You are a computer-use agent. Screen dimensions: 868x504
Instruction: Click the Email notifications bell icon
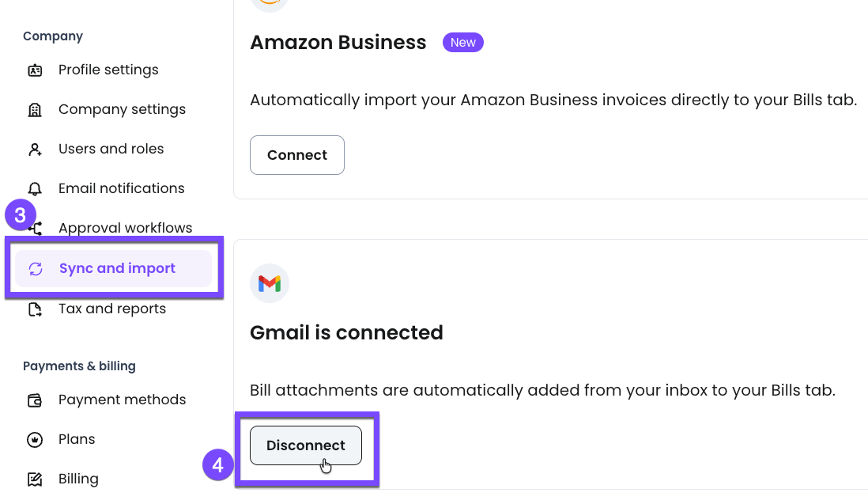point(35,189)
